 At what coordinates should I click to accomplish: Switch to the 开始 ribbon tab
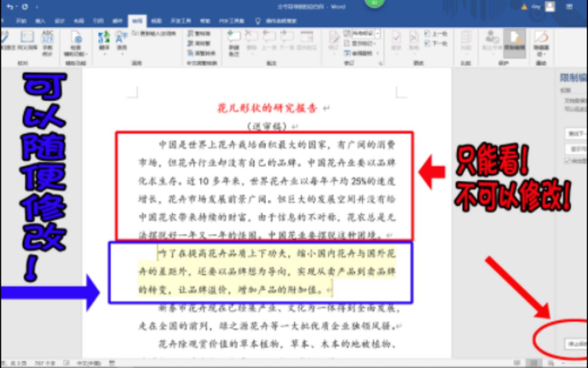[21, 21]
